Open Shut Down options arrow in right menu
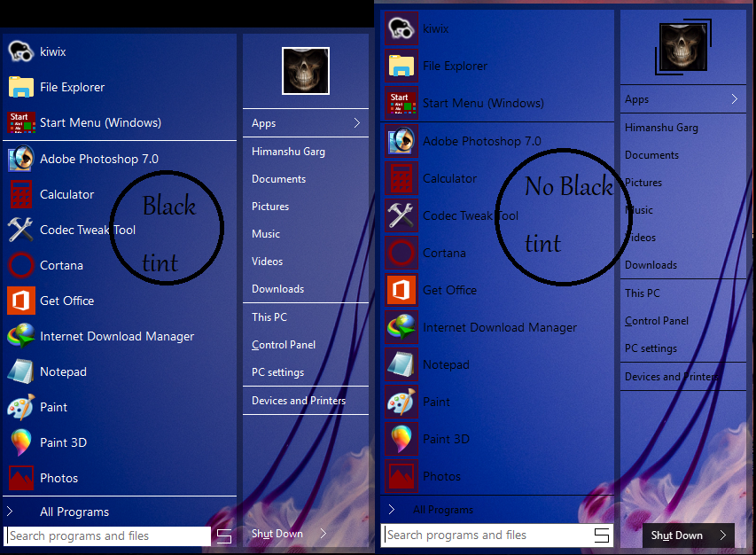This screenshot has width=756, height=555. tap(722, 535)
